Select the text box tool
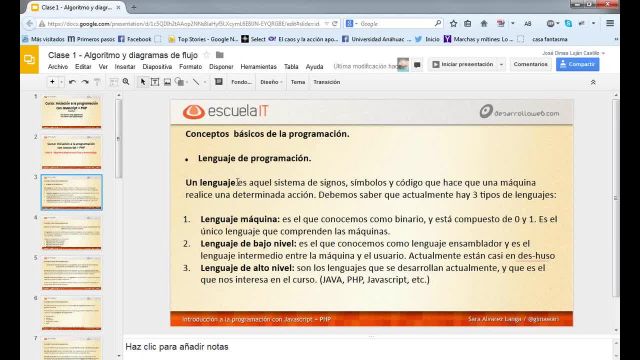The image size is (640, 360). [155, 82]
